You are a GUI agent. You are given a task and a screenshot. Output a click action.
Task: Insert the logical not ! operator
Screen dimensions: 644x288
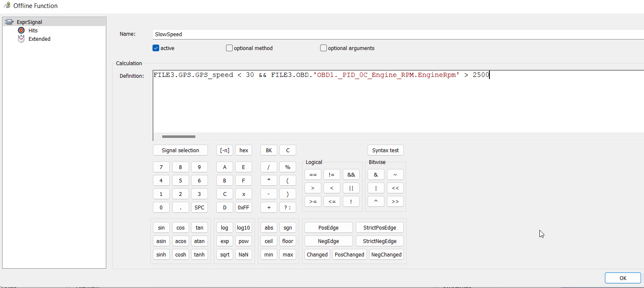point(351,201)
